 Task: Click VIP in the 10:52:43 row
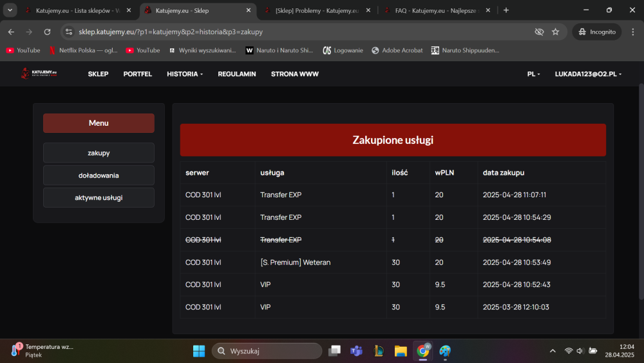265,284
